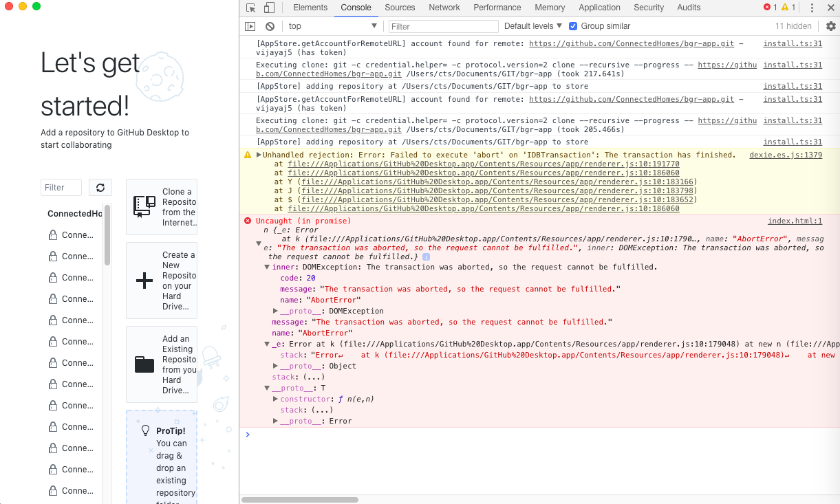840x504 pixels.
Task: Click inside the console Filter field
Action: click(x=443, y=25)
